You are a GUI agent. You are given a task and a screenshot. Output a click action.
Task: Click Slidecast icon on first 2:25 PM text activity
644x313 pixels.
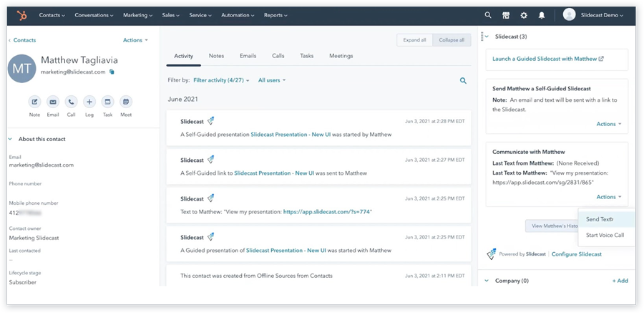[210, 198]
